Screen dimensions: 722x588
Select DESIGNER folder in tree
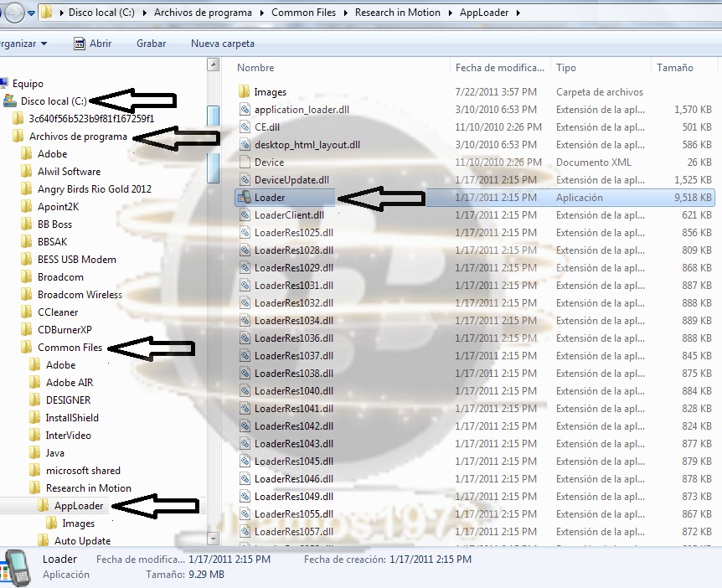pos(68,400)
